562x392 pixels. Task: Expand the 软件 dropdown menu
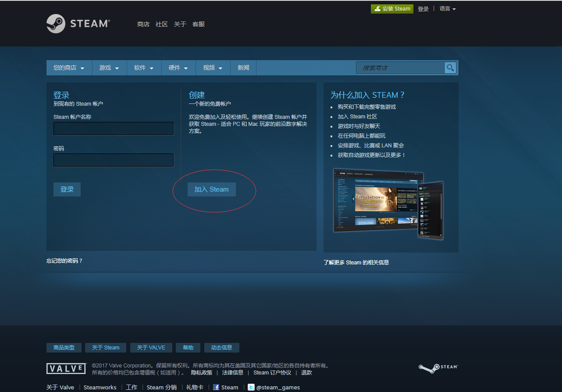(144, 68)
